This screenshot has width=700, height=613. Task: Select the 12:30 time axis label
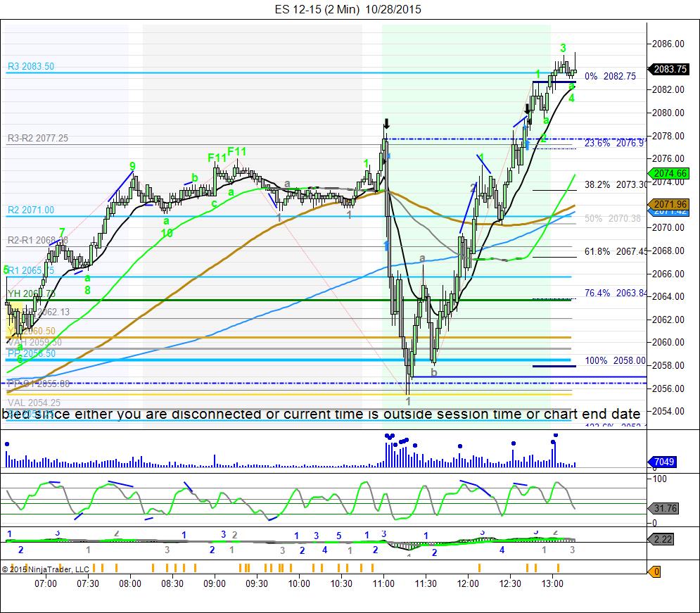pyautogui.click(x=510, y=584)
